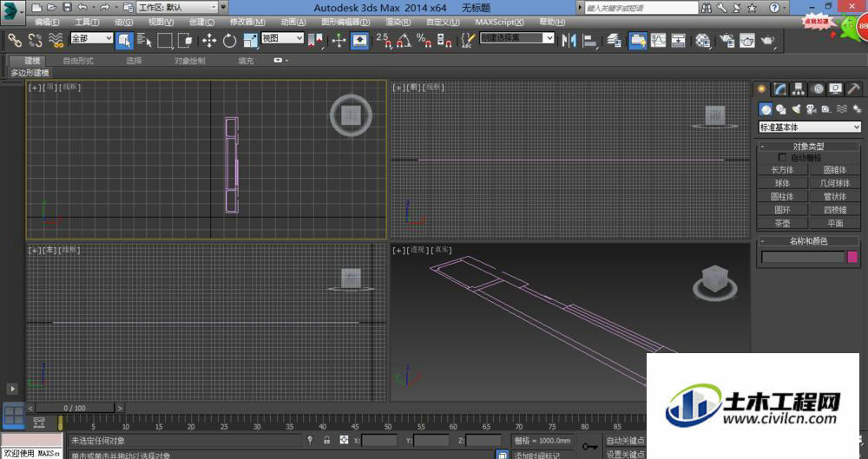Image resolution: width=868 pixels, height=459 pixels.
Task: Click the 圆柱体 cylinder button
Action: point(782,197)
